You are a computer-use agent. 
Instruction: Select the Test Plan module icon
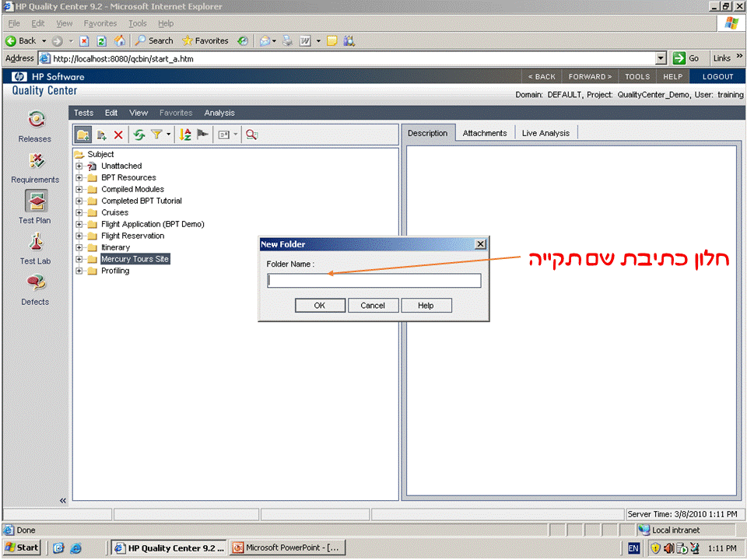click(x=37, y=201)
